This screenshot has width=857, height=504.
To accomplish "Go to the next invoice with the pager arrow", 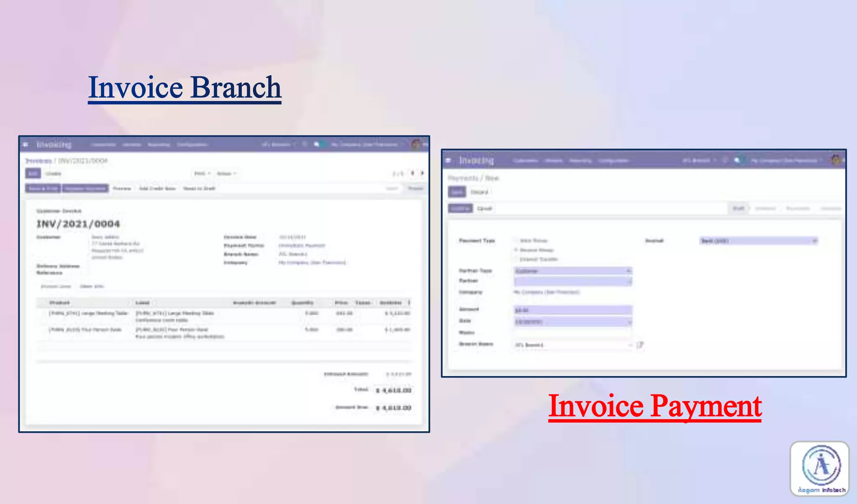I will point(422,173).
